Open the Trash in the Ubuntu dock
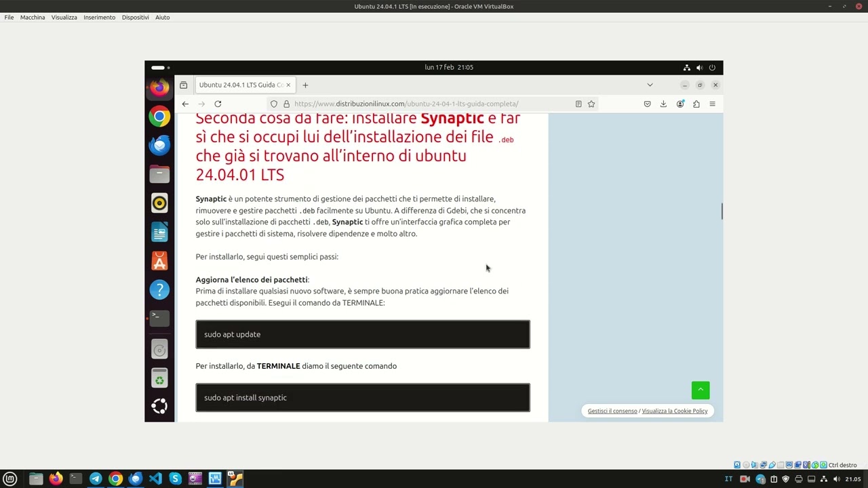868x488 pixels. (159, 378)
